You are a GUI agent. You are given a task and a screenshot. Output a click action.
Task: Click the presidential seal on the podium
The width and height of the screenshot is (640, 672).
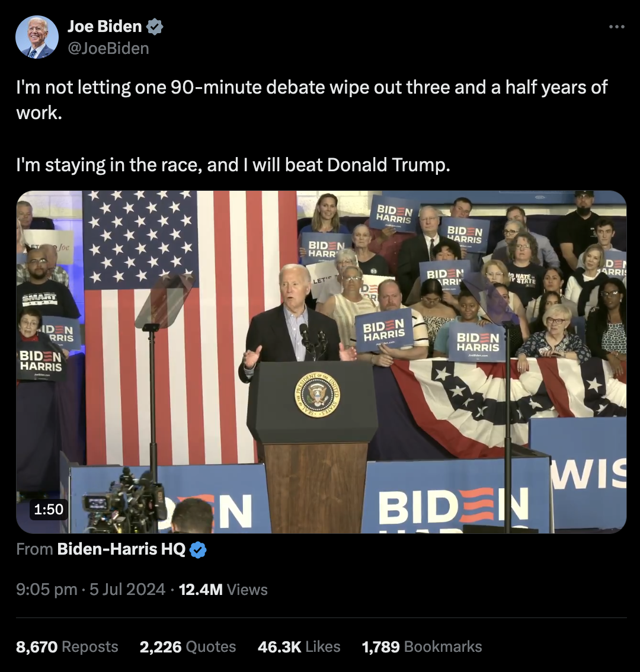point(317,395)
